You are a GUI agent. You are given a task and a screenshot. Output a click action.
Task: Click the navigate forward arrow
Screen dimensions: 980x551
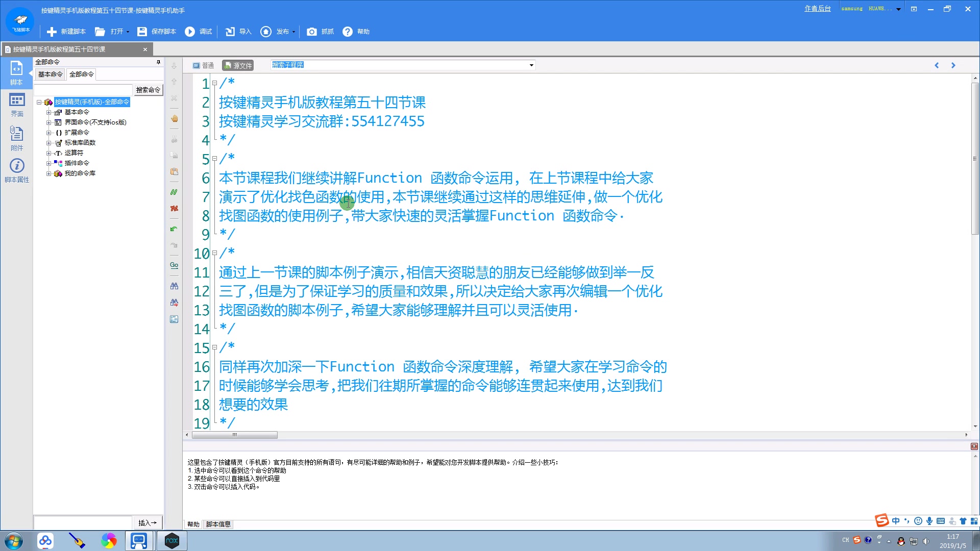click(x=953, y=65)
